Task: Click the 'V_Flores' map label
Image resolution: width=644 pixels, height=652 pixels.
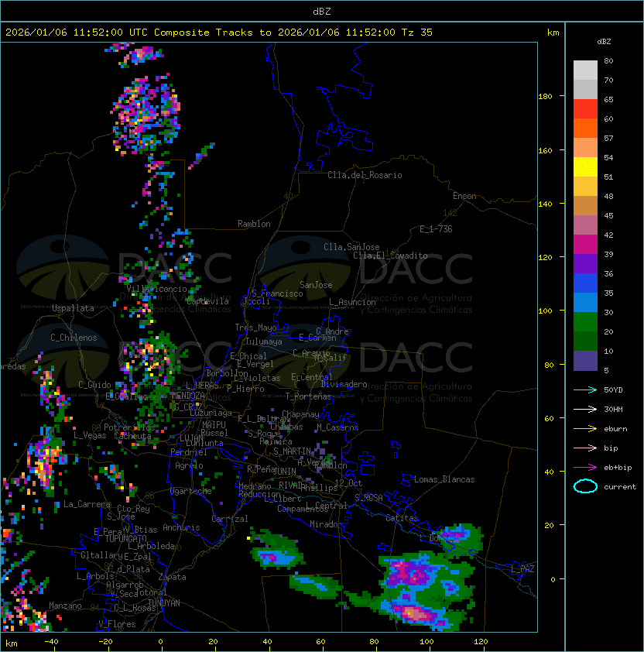Action: click(117, 624)
